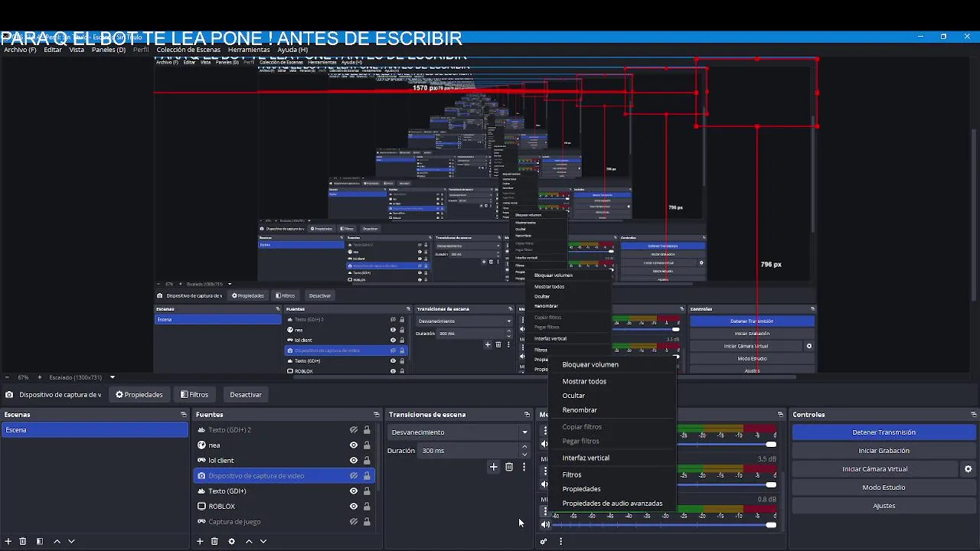Remove transition using the trash icon
This screenshot has height=551, width=980.
coord(509,467)
